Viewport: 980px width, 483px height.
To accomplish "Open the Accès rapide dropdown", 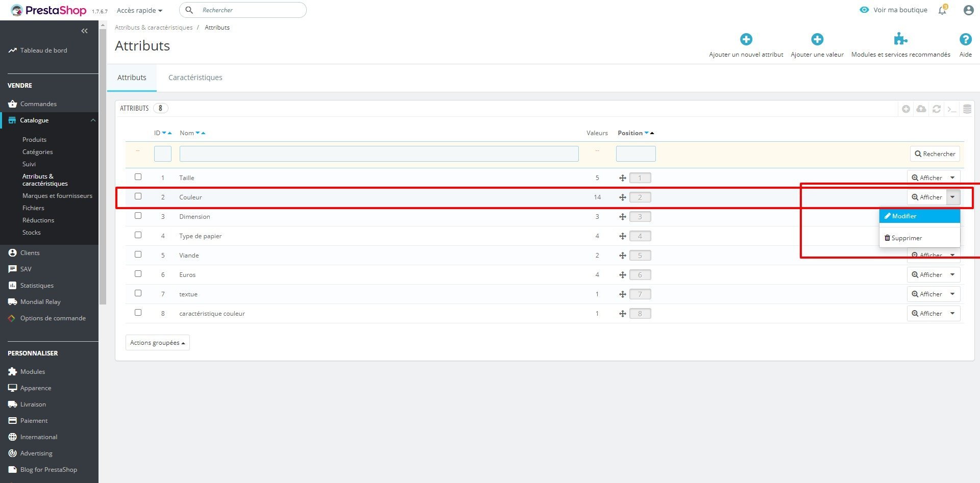I will pyautogui.click(x=139, y=10).
